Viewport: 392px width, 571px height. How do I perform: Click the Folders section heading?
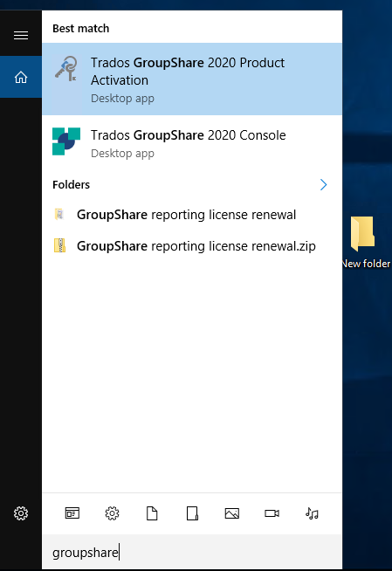[x=71, y=184]
